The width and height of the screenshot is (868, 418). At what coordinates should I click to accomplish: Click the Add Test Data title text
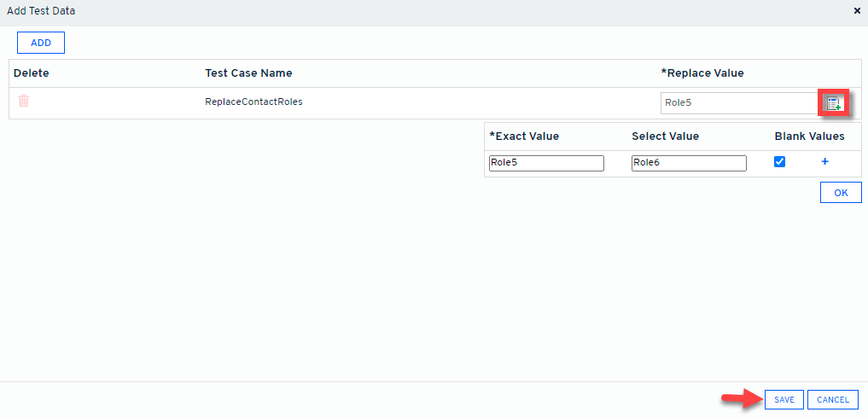pos(41,11)
